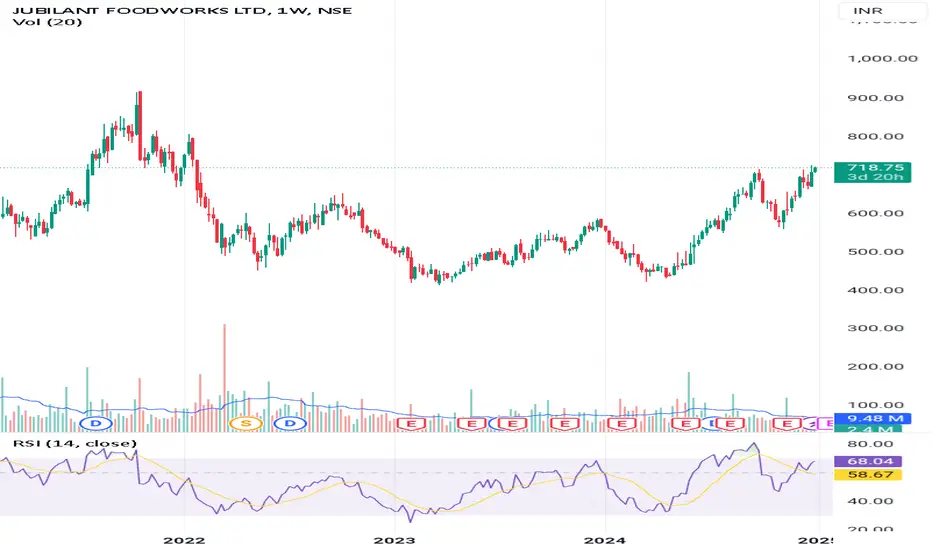Click the 80.00 RSI axis label
This screenshot has height=550, width=932.
click(x=871, y=444)
